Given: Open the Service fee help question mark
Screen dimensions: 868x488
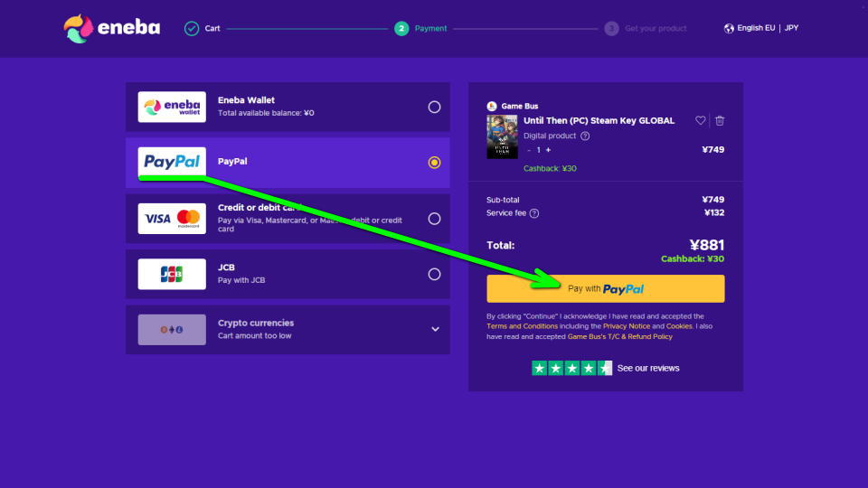Looking at the screenshot, I should tap(534, 213).
